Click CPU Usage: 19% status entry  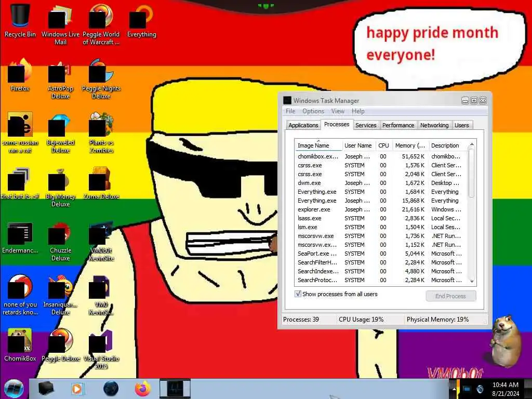(361, 320)
